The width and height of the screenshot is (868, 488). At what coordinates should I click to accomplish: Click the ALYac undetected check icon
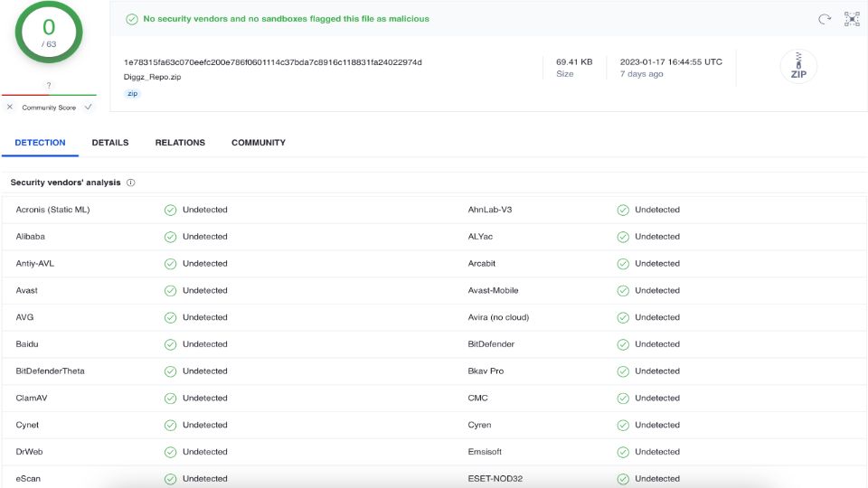[x=623, y=237]
